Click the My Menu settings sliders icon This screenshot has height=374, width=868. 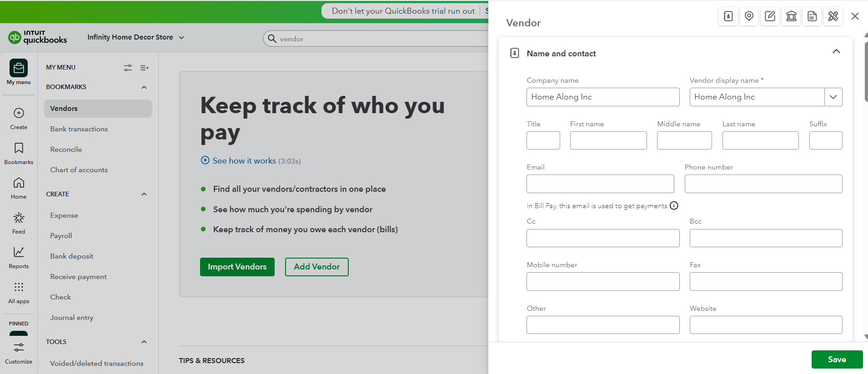[x=128, y=68]
